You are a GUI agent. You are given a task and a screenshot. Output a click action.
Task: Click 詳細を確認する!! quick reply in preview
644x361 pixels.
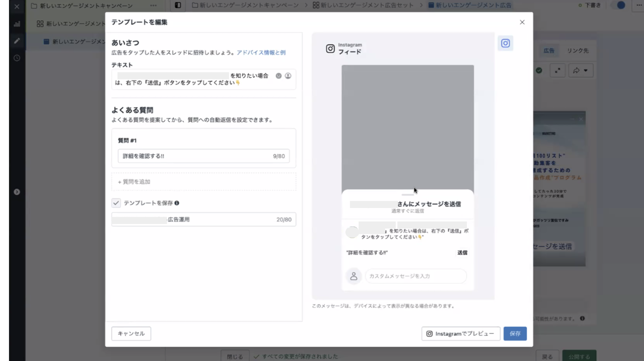point(367,253)
